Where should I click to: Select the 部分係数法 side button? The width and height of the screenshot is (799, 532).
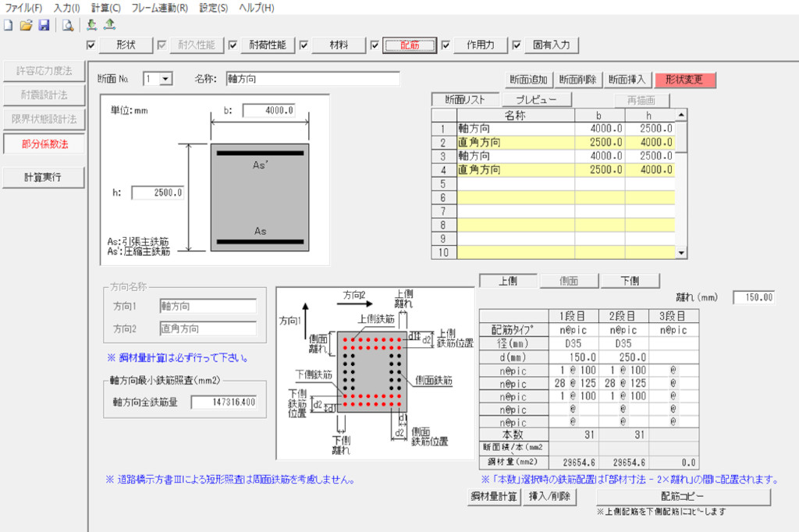[x=44, y=144]
